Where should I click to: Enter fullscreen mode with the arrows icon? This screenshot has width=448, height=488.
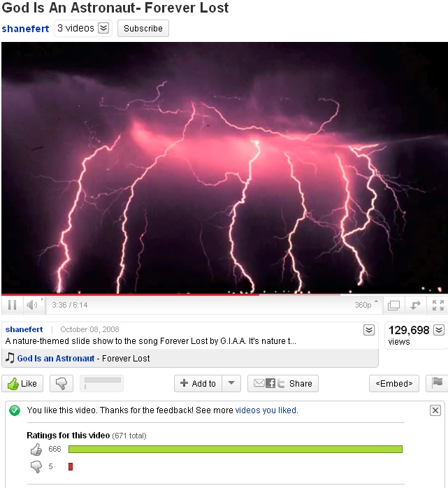(438, 305)
